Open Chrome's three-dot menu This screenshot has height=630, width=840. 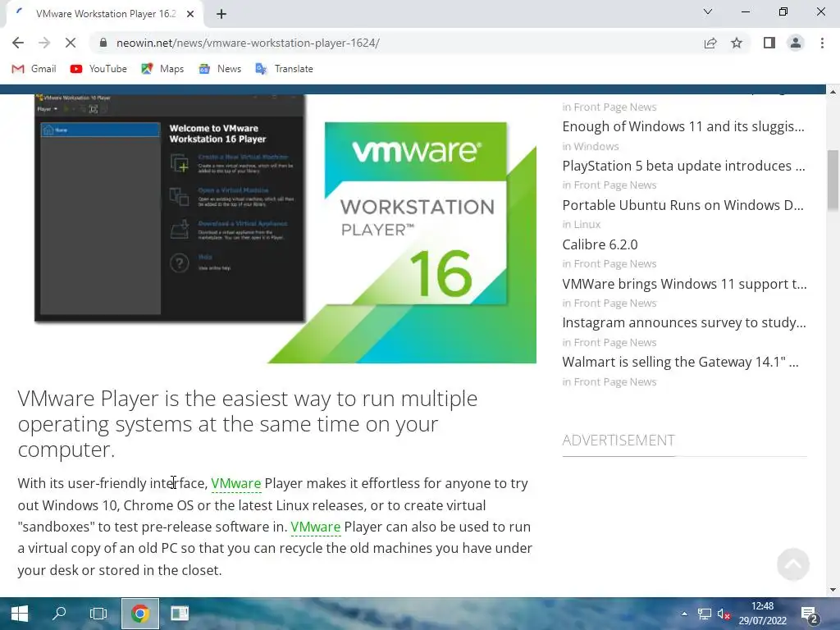822,43
